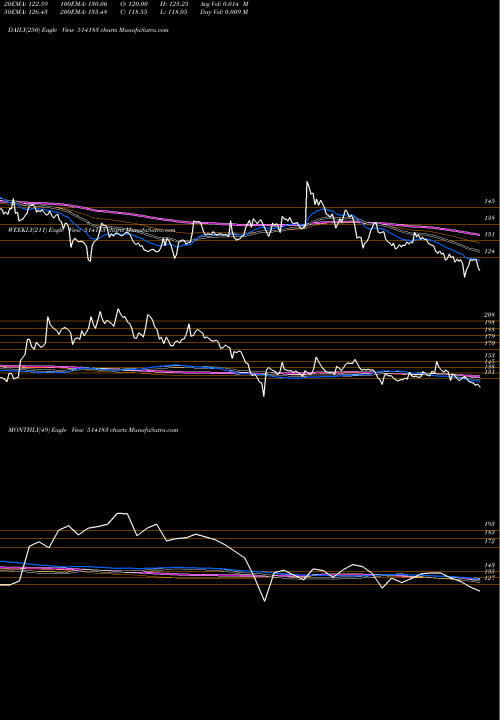The height and width of the screenshot is (720, 500).
Task: Select the Day Vol: 0.009 M text
Action: [224, 12]
